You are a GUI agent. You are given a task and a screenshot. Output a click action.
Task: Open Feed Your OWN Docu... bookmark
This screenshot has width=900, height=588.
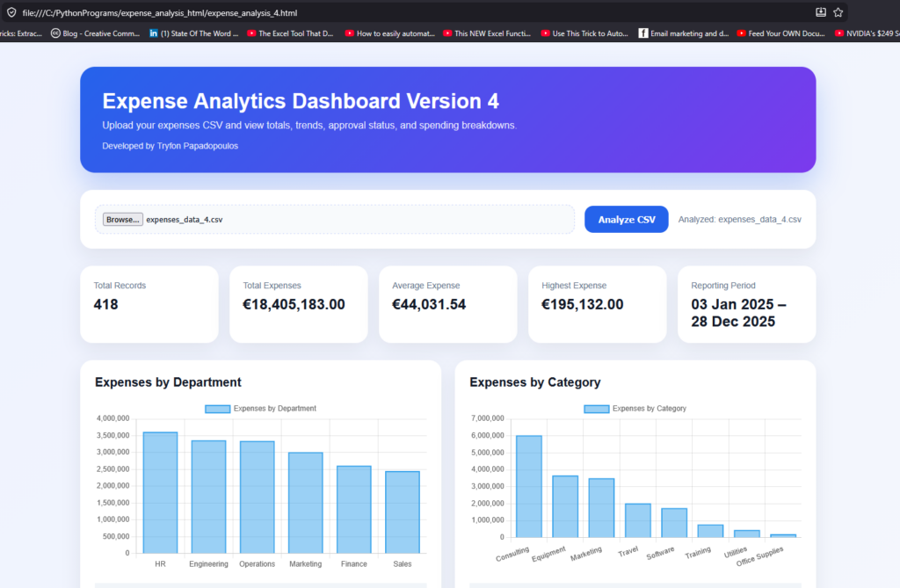tap(781, 33)
